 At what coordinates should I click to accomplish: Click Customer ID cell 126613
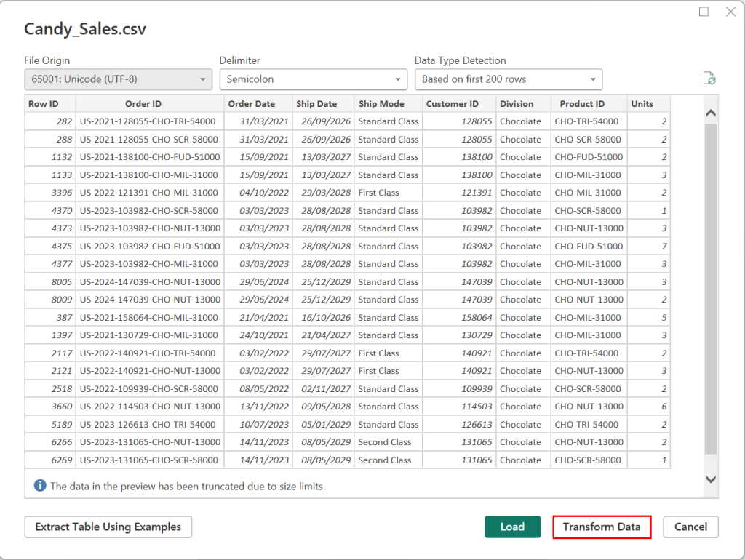[x=459, y=424]
